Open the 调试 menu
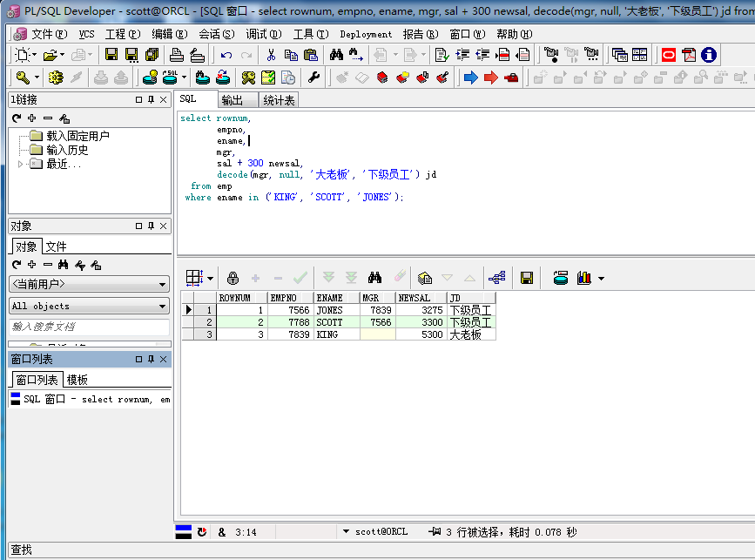This screenshot has width=755, height=560. point(263,34)
